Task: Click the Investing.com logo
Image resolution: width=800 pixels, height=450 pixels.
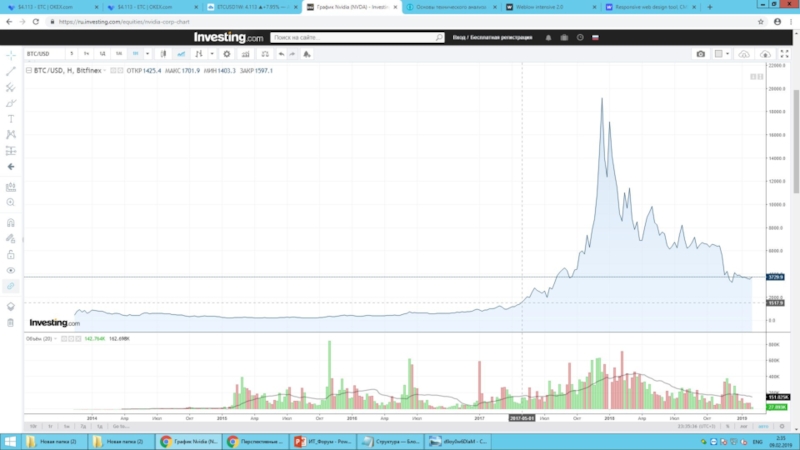Action: (228, 37)
